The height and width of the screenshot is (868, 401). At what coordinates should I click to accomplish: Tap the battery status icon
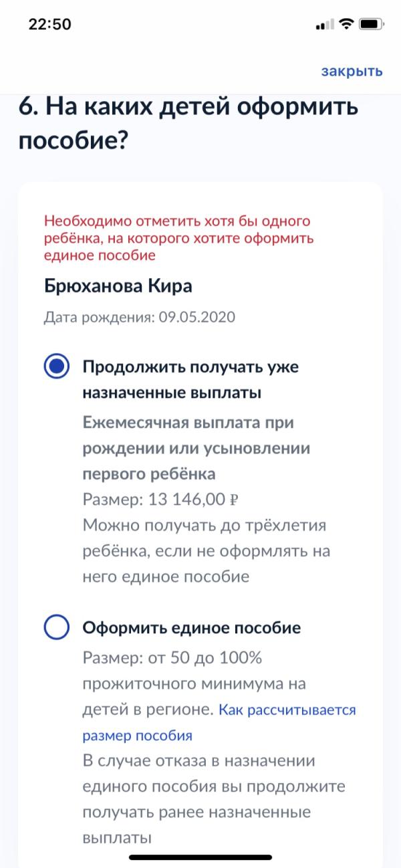(370, 24)
